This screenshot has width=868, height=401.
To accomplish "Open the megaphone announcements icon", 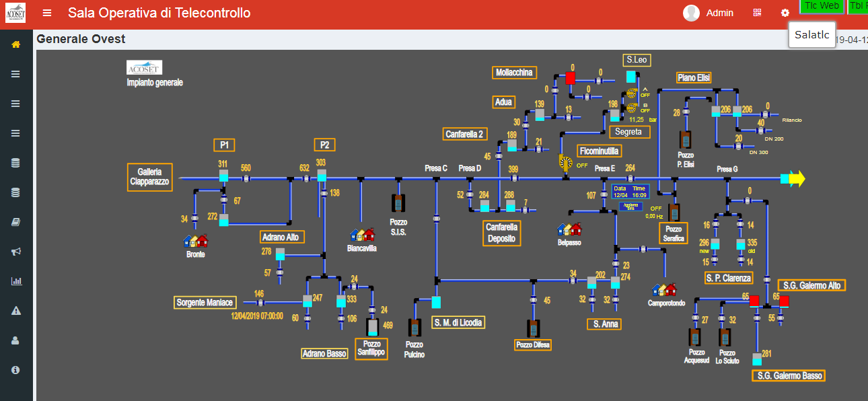I will coord(15,252).
